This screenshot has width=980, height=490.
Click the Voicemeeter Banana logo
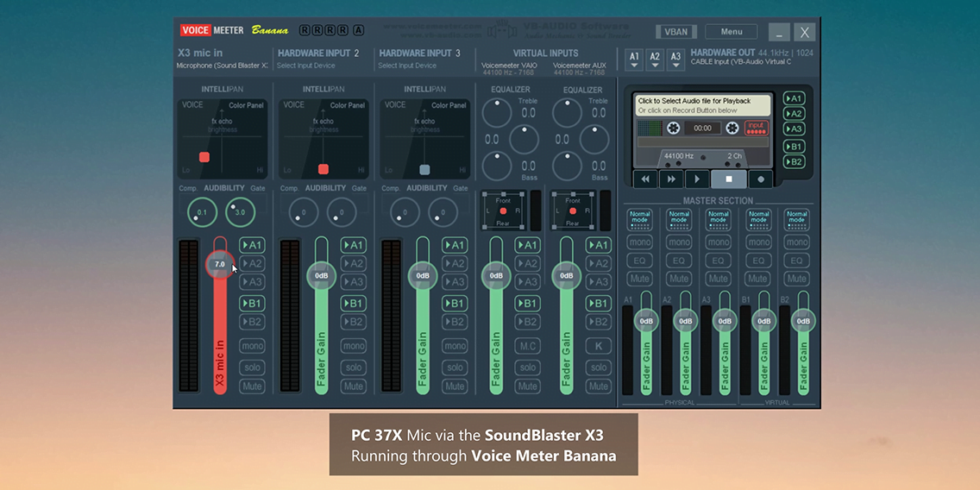tap(235, 30)
